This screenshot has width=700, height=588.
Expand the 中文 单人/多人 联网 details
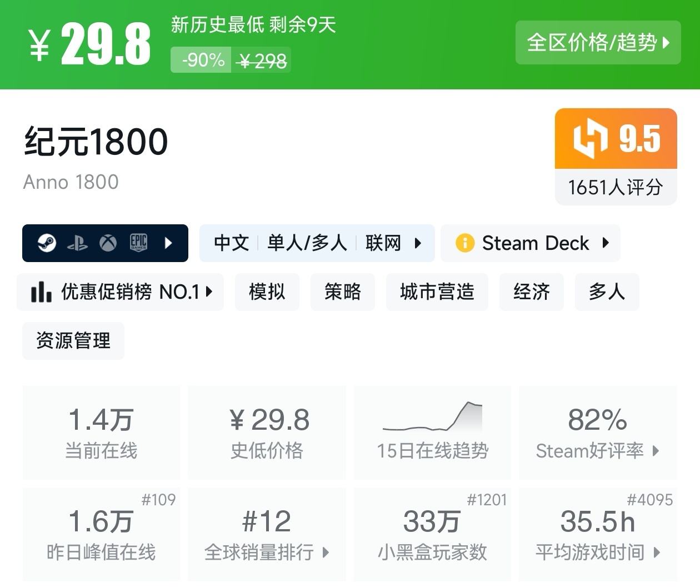[x=418, y=243]
